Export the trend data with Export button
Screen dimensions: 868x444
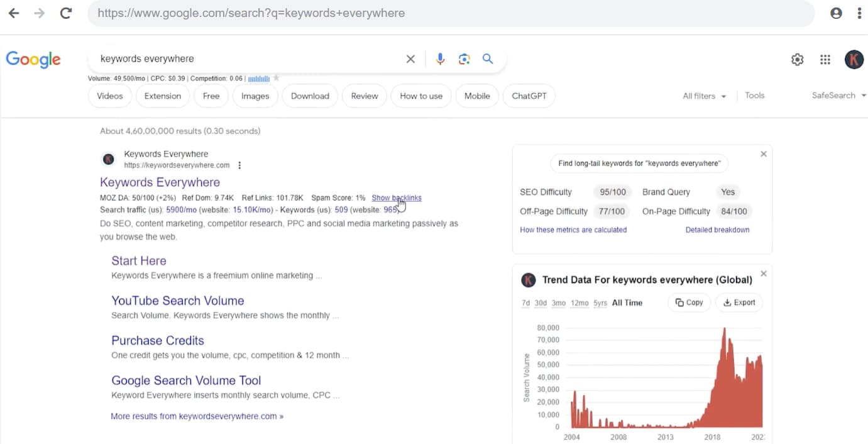tap(739, 302)
